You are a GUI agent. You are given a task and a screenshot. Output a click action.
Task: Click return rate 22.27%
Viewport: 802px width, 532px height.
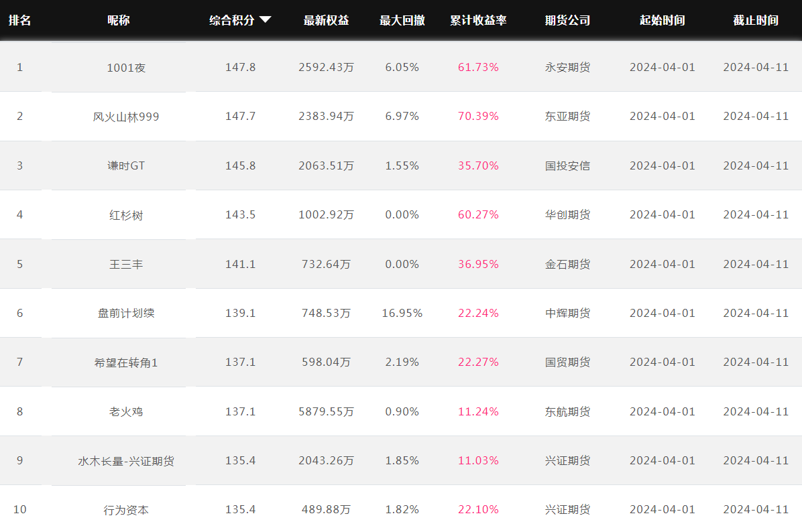478,362
